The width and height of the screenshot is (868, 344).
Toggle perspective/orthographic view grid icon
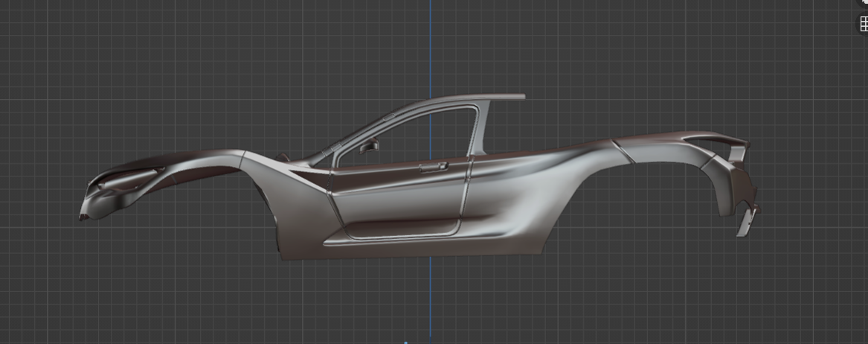tap(864, 24)
